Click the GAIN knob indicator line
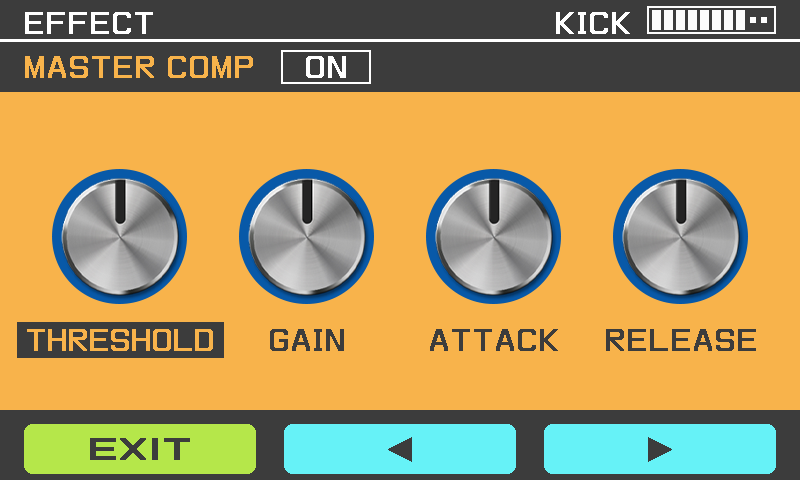Screen dimensions: 800x480 (307, 201)
